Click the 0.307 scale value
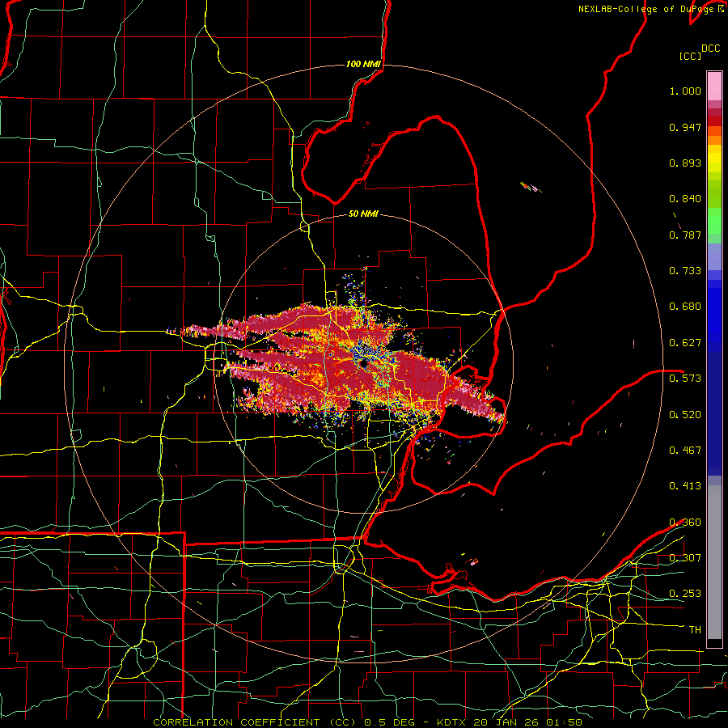Image resolution: width=728 pixels, height=728 pixels. click(685, 558)
